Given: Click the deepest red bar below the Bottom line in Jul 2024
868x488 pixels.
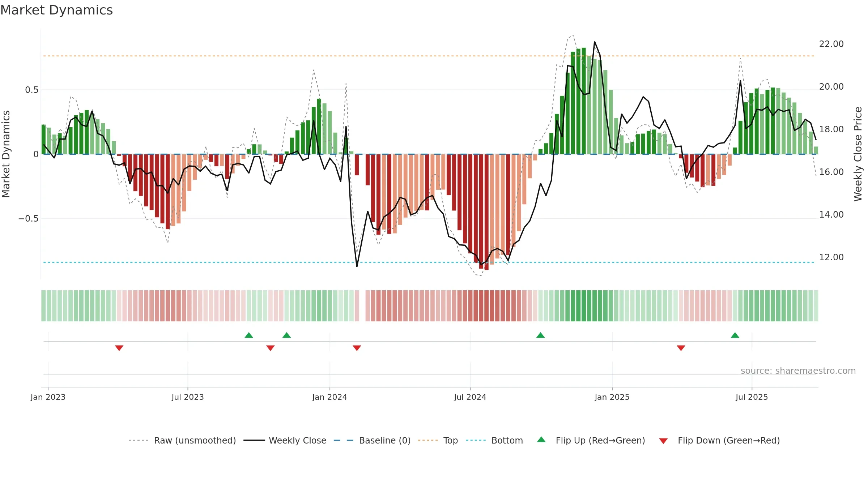Looking at the screenshot, I should point(486,212).
